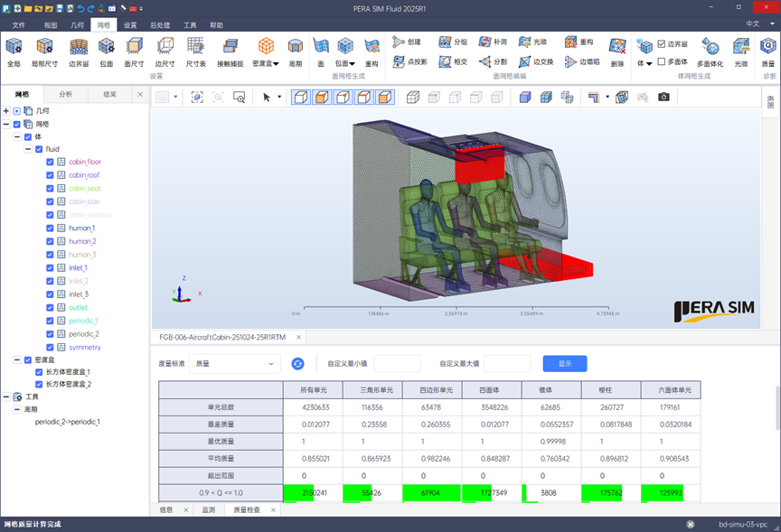Toggle the outlet boundary checkbox
Image resolution: width=781 pixels, height=532 pixels.
tap(51, 308)
